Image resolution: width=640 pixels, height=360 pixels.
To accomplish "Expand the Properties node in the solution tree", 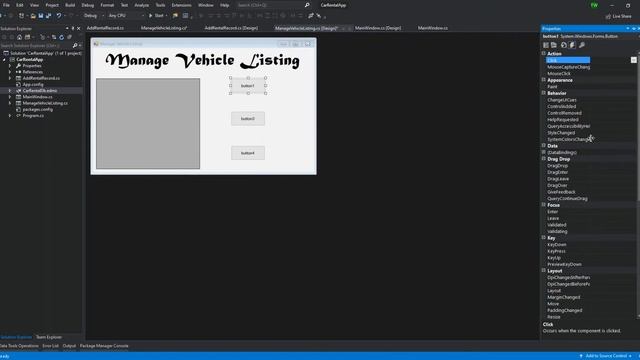I will click(10, 66).
